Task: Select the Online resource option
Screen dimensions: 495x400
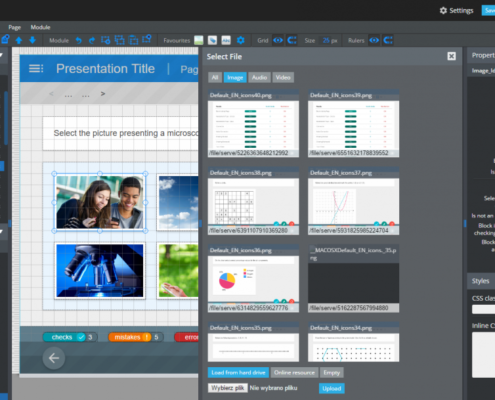Action: tap(294, 372)
